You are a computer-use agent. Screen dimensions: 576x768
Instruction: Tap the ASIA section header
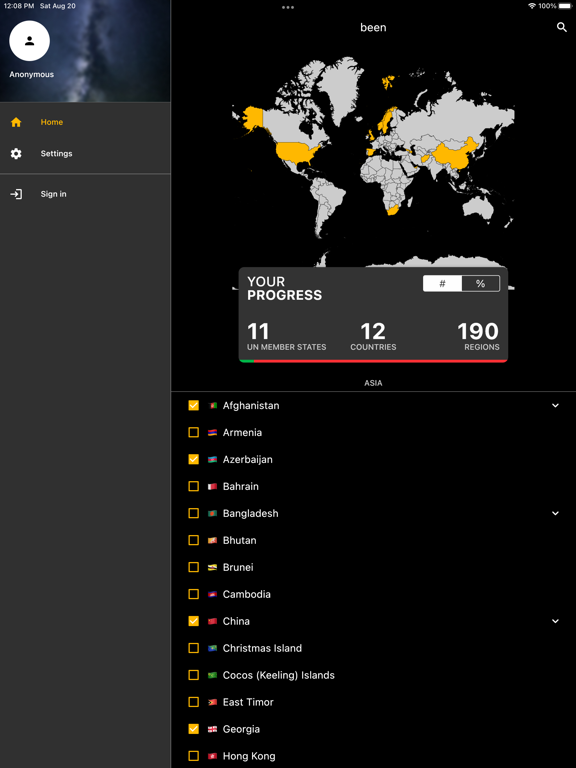click(373, 383)
